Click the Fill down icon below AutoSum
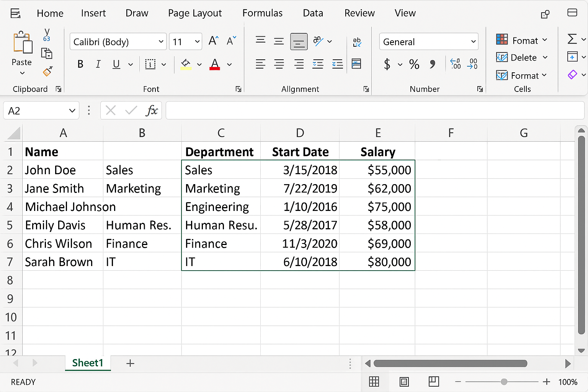 click(572, 57)
